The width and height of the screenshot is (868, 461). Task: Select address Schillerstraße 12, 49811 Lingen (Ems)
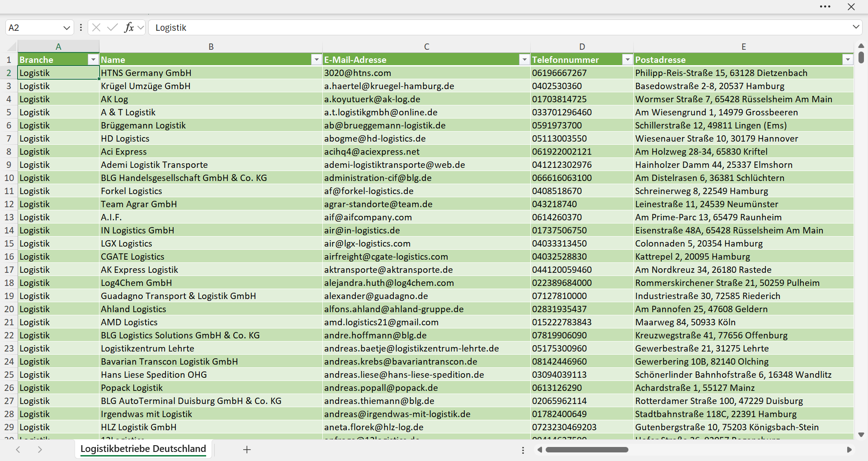[x=744, y=125]
